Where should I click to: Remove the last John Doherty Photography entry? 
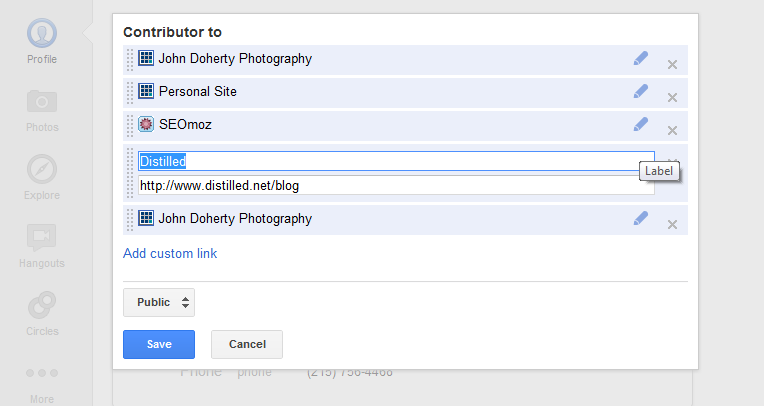(672, 225)
